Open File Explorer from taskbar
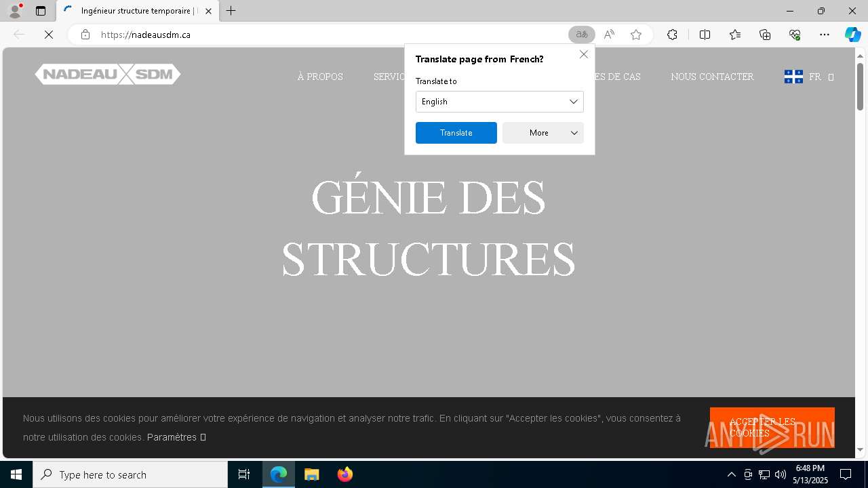The width and height of the screenshot is (868, 488). click(x=311, y=474)
